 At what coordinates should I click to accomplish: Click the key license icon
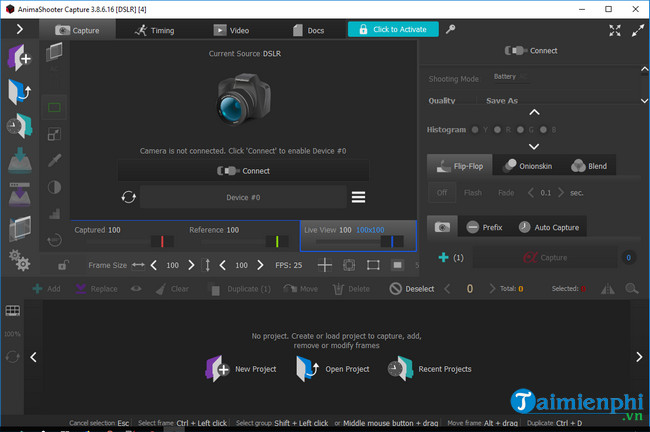pyautogui.click(x=450, y=29)
